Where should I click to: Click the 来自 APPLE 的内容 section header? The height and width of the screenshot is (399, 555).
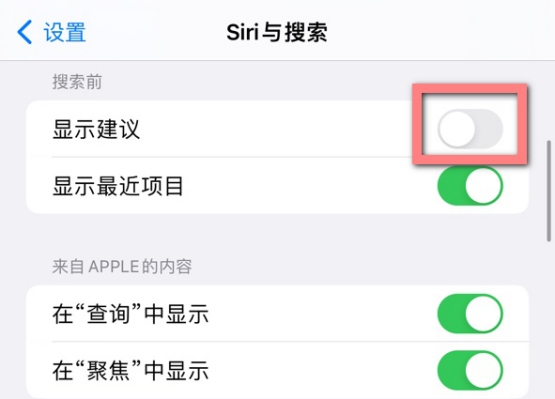[122, 267]
